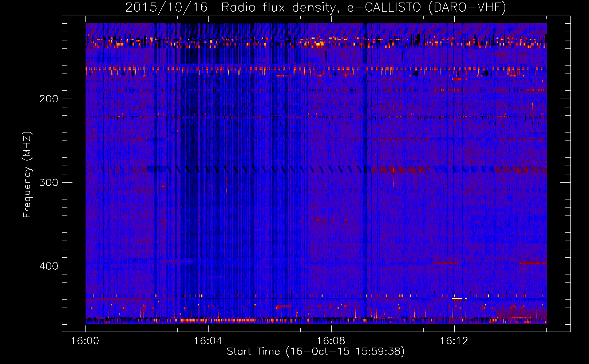The image size is (589, 364).
Task: Click the 16:12 time tick label
Action: pyautogui.click(x=454, y=341)
